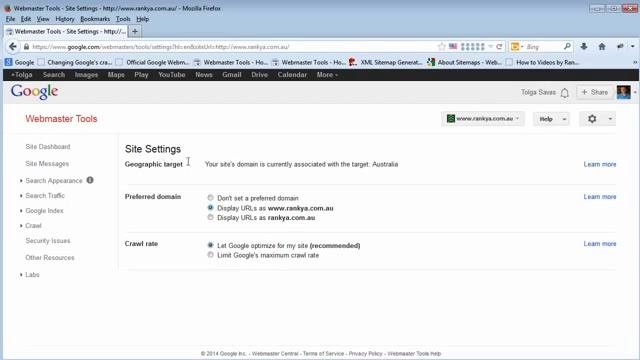Select Display URLs as rankya.com.au
The width and height of the screenshot is (640, 360).
coord(210,218)
